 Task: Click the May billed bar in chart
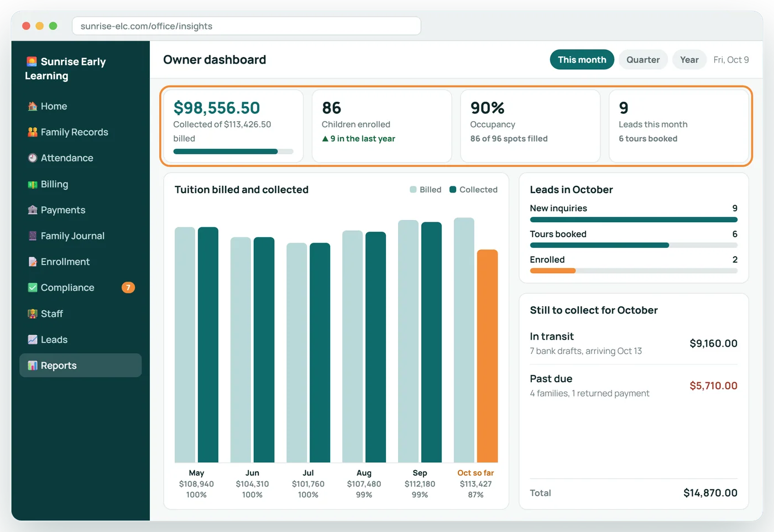185,345
